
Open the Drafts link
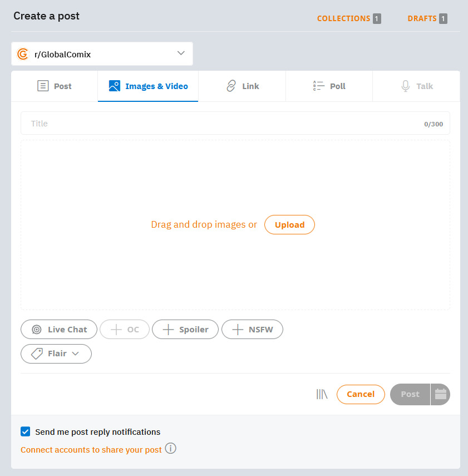427,18
